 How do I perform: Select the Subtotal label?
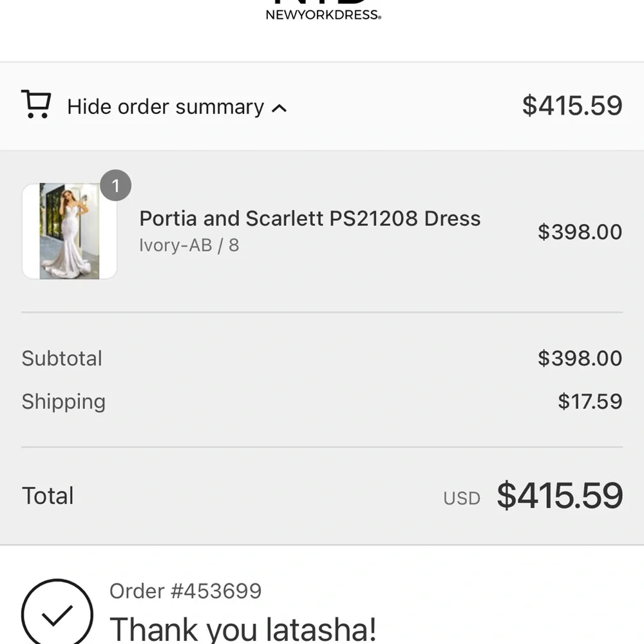pos(62,359)
